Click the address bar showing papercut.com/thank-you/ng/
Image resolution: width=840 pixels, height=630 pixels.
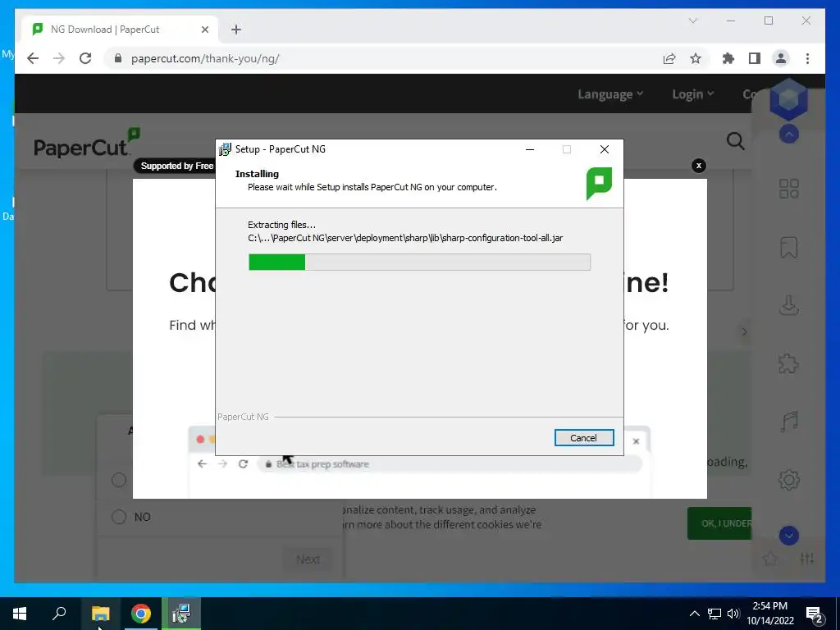point(386,58)
